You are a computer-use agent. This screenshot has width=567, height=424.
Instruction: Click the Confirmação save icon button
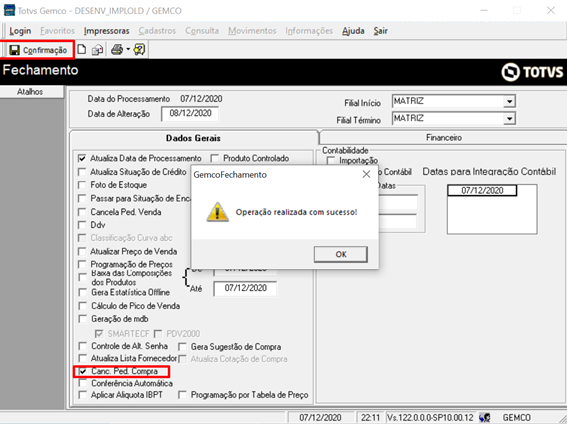click(x=38, y=50)
